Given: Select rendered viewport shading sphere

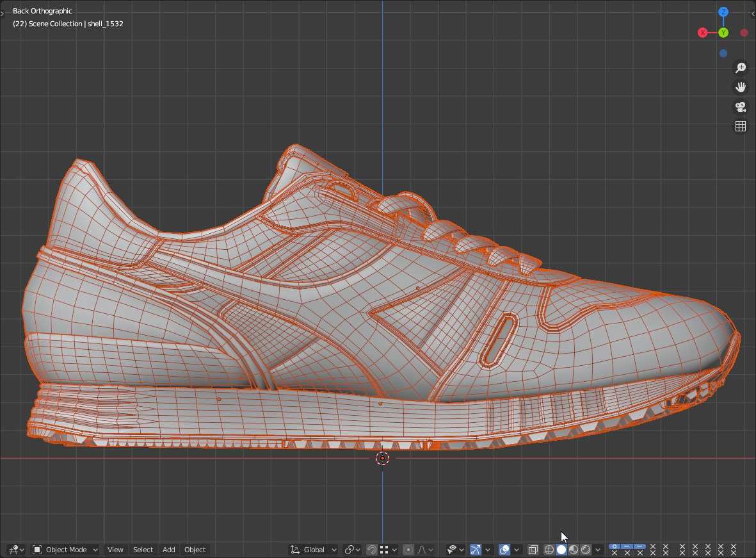Looking at the screenshot, I should (x=586, y=550).
